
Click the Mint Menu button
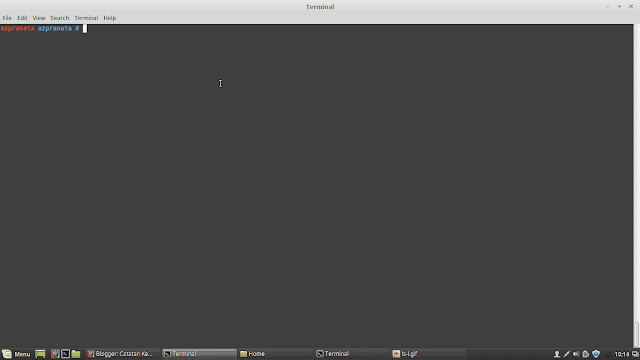pyautogui.click(x=16, y=354)
